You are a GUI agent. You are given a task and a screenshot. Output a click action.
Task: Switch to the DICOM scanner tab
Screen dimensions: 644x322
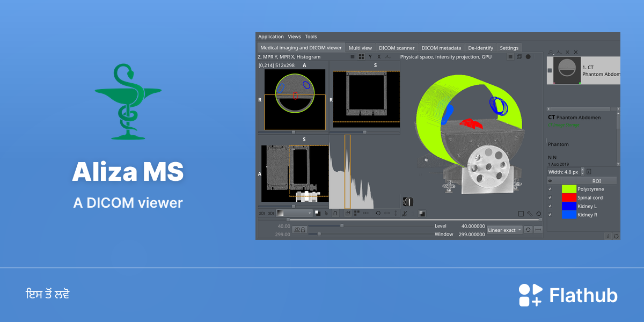pos(397,48)
